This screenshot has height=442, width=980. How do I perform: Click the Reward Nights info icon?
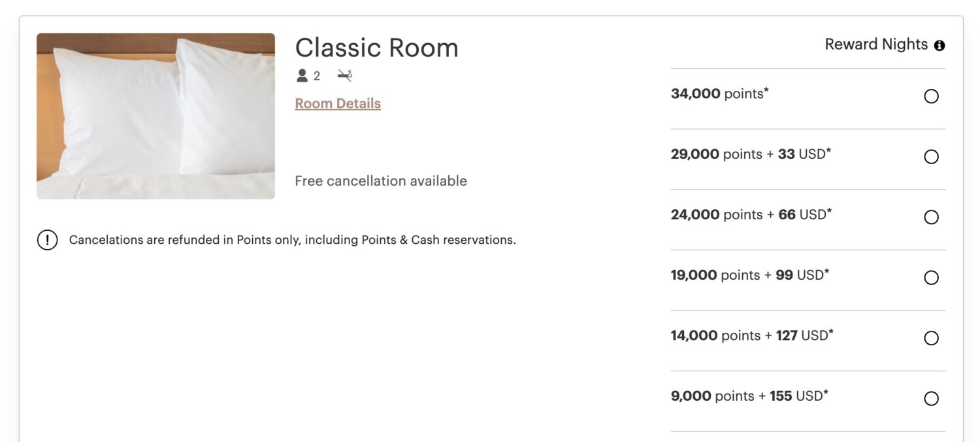click(939, 45)
